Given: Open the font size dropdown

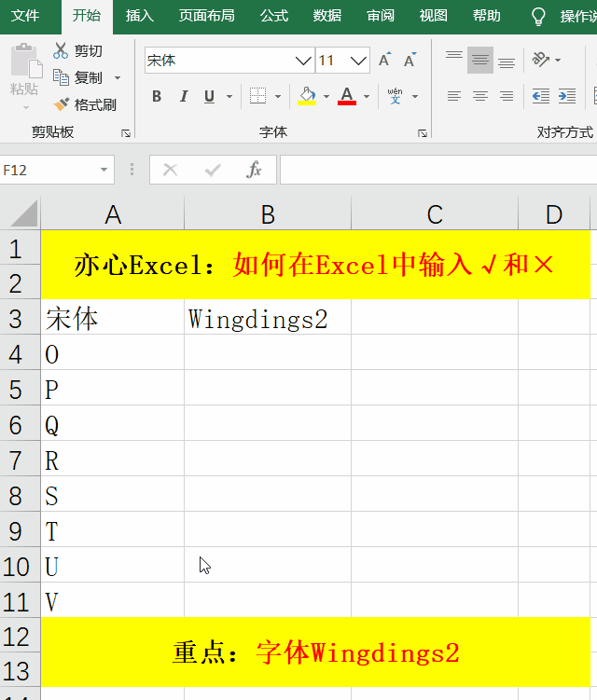Looking at the screenshot, I should [358, 61].
